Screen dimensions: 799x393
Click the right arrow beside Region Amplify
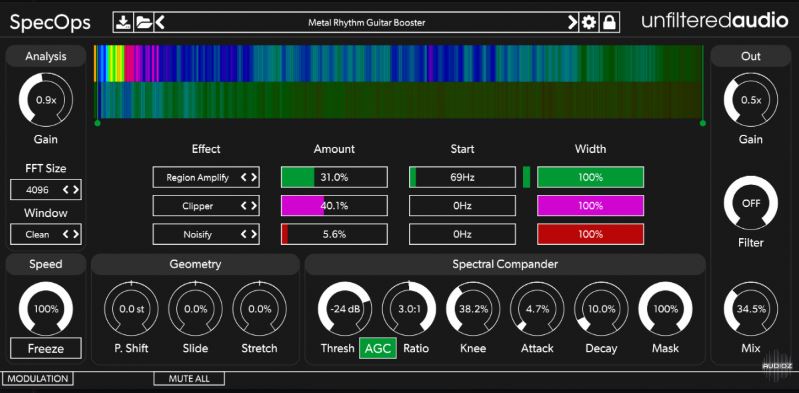pos(254,177)
